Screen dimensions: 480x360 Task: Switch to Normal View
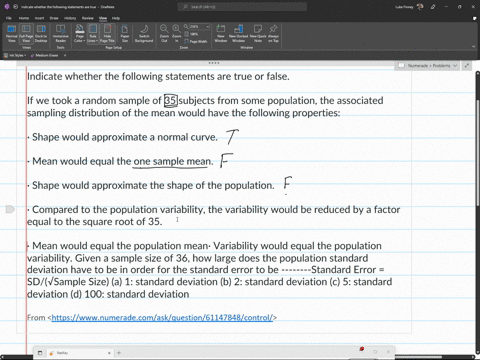pyautogui.click(x=12, y=33)
